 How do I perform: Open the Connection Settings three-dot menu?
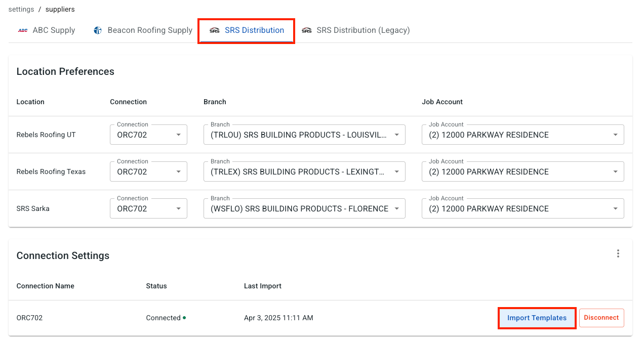click(618, 253)
